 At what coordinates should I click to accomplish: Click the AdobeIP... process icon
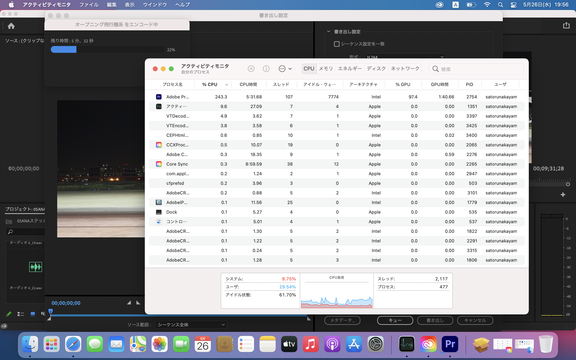tap(159, 202)
